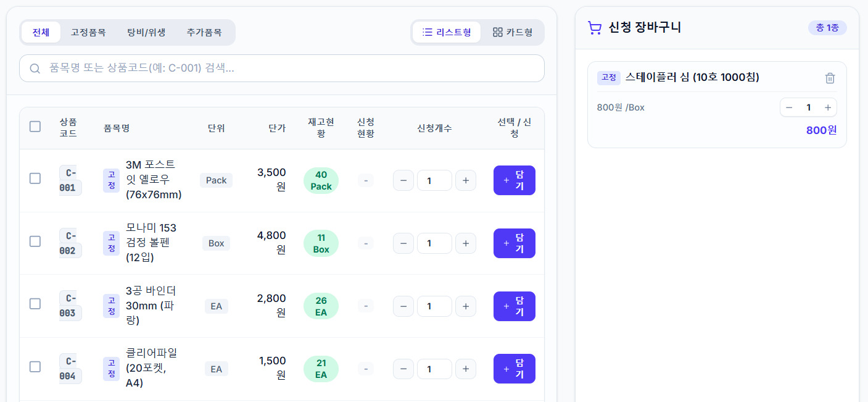868x402 pixels.
Task: Click the shopping cart icon beside 신청 장바구니
Action: coord(595,28)
